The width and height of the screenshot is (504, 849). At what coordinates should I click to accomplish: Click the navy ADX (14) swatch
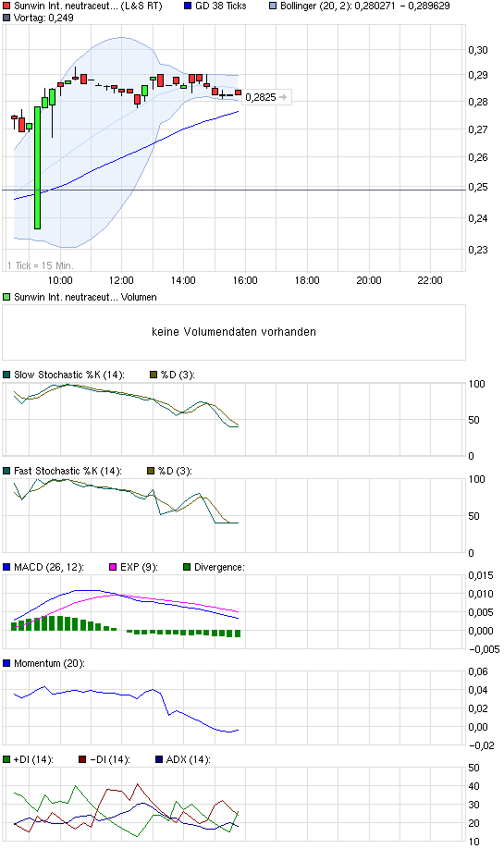(159, 759)
